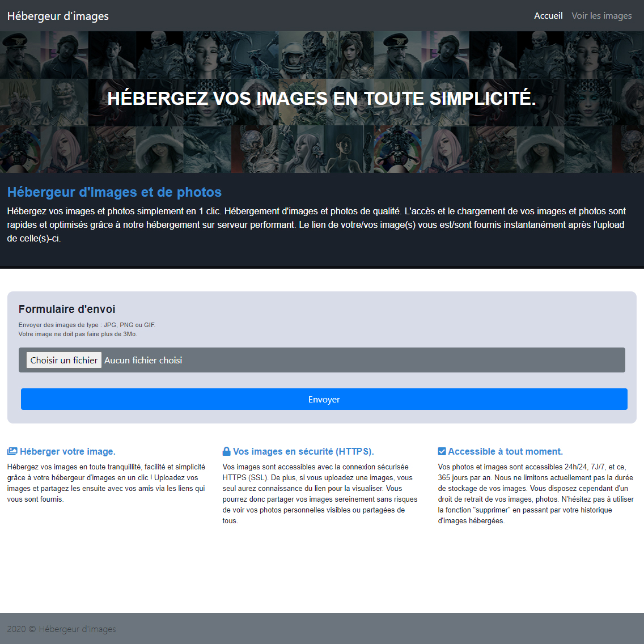Viewport: 644px width, 644px height.
Task: Open the "Accueil" navigation item
Action: coord(548,15)
